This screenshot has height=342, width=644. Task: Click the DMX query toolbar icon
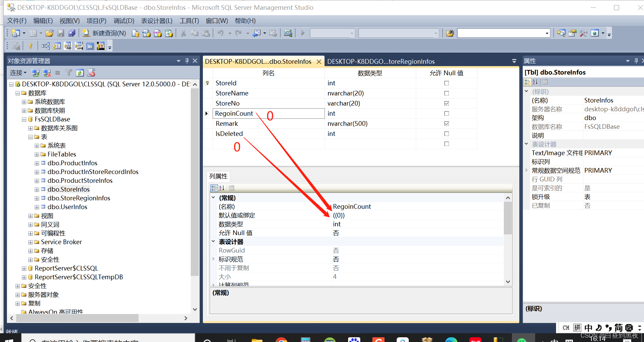pyautogui.click(x=158, y=33)
